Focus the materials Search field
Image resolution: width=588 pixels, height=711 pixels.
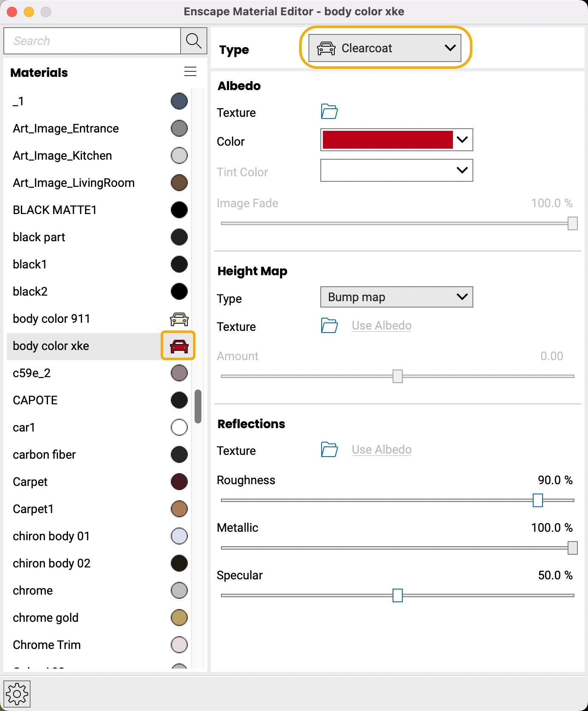click(x=92, y=41)
